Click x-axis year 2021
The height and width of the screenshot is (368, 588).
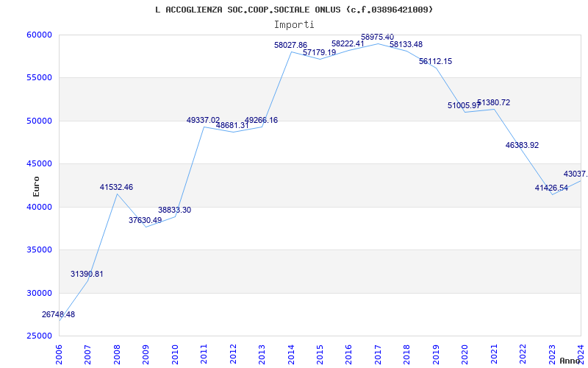coord(494,355)
